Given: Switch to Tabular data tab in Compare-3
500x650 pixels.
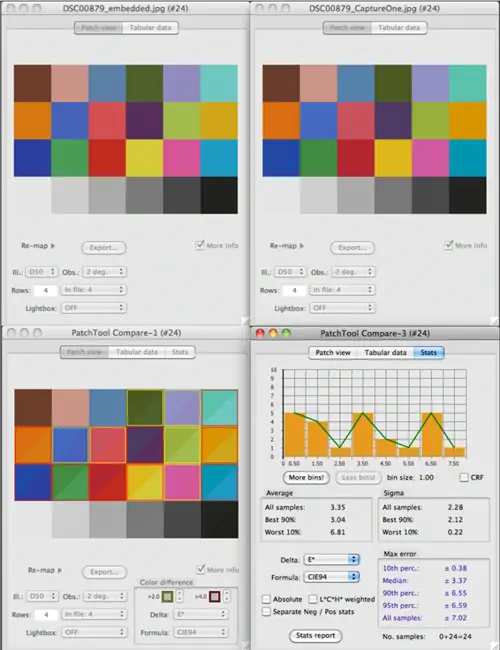Looking at the screenshot, I should pyautogui.click(x=385, y=352).
